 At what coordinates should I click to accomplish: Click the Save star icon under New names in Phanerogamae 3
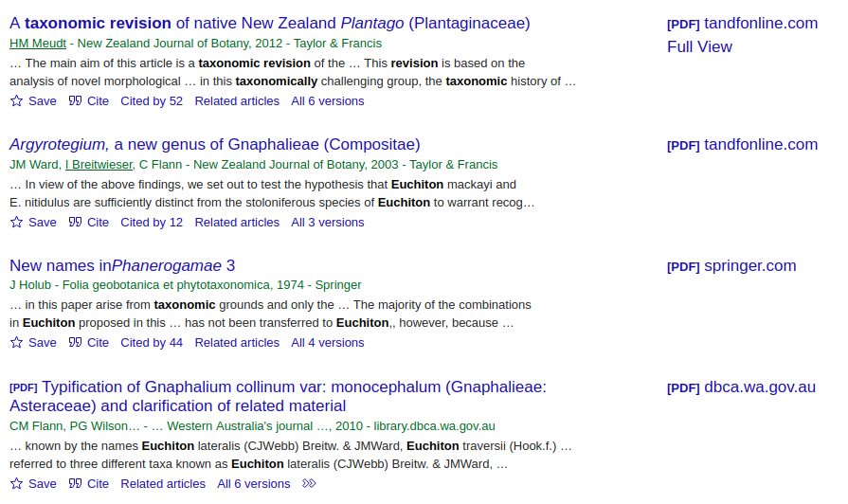click(16, 343)
